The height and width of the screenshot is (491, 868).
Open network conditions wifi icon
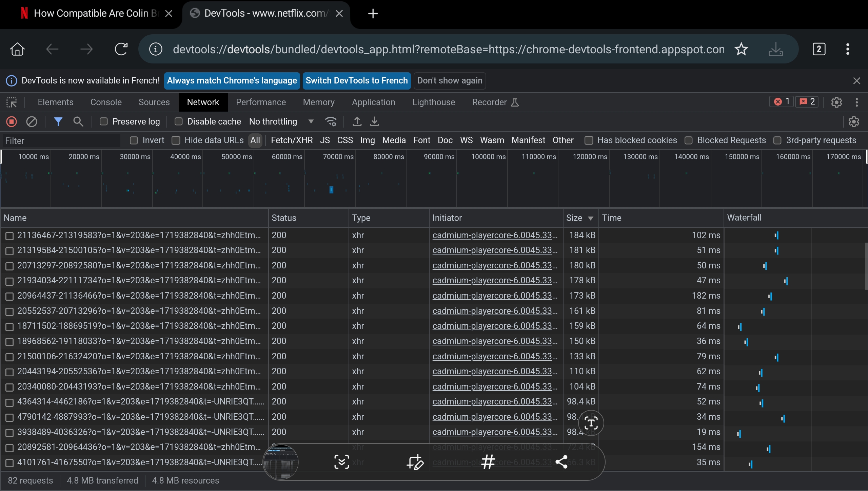tap(331, 121)
